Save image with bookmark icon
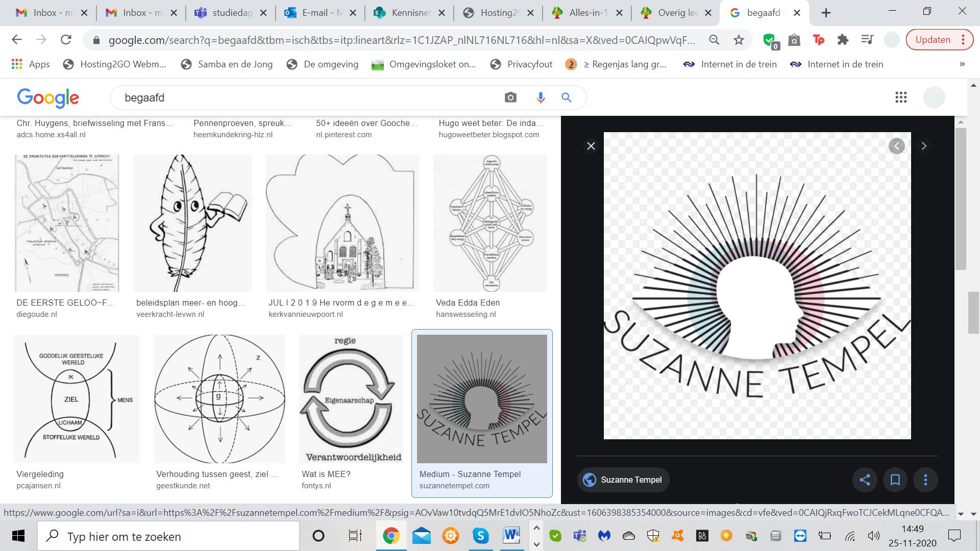Viewport: 980px width, 551px height. coord(895,480)
